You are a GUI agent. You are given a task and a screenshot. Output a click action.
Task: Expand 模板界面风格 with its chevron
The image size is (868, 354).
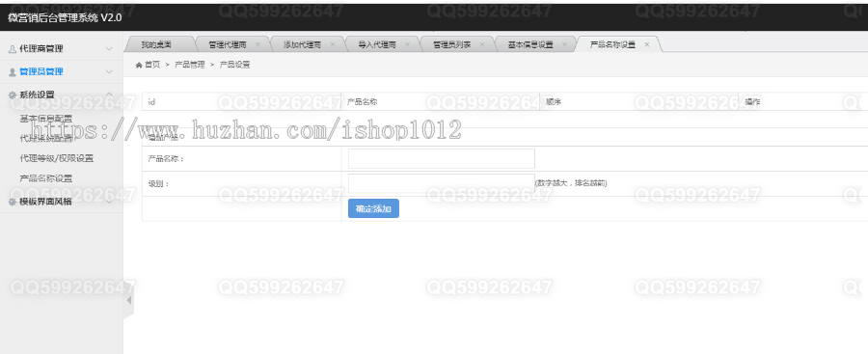click(109, 203)
